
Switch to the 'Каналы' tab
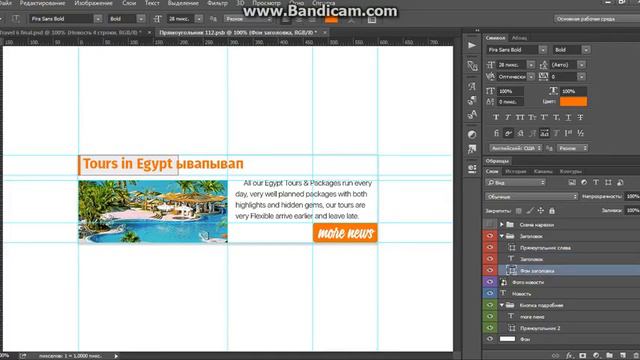pyautogui.click(x=543, y=171)
